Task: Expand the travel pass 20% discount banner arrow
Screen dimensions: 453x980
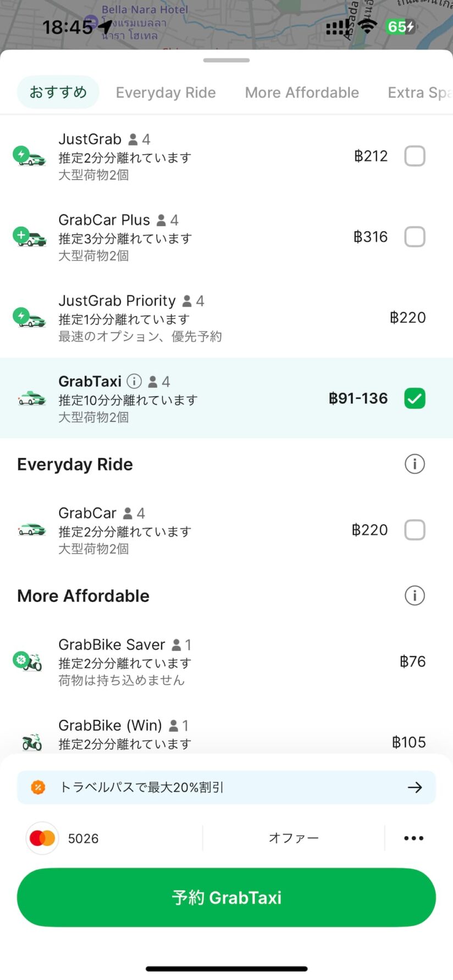Action: click(415, 788)
